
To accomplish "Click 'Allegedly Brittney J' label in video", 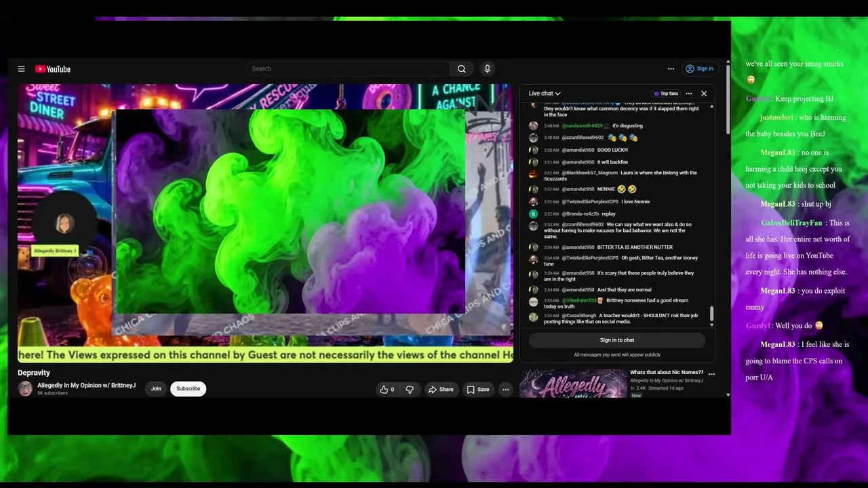I will 55,251.
